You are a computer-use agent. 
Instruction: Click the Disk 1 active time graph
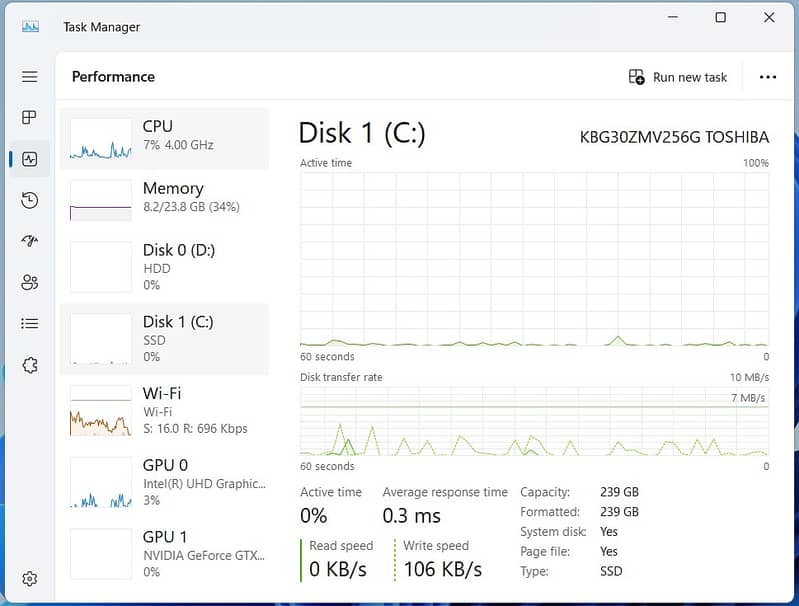pos(534,260)
